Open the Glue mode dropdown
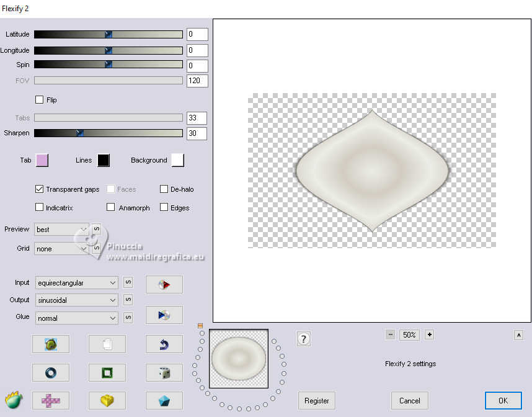Viewport: 532px width, 417px height. pos(77,318)
